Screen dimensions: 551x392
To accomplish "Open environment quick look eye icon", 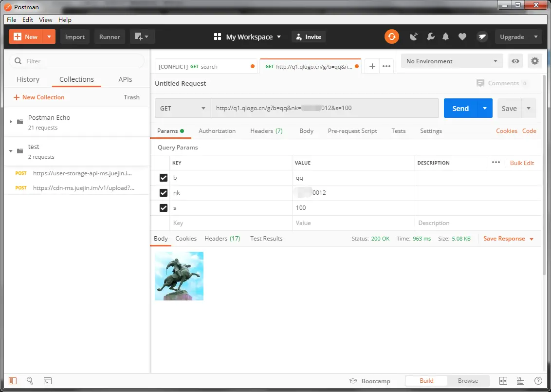I will click(515, 61).
